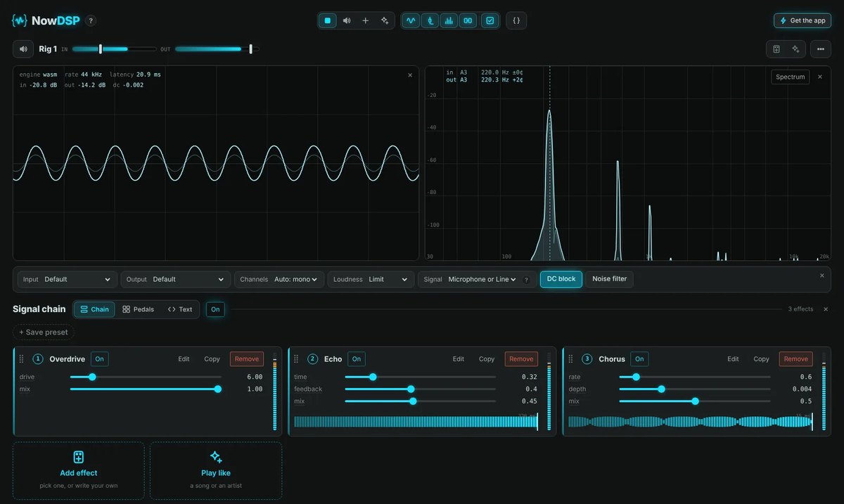844x504 pixels.
Task: Toggle Chorus effect On button
Action: [639, 359]
